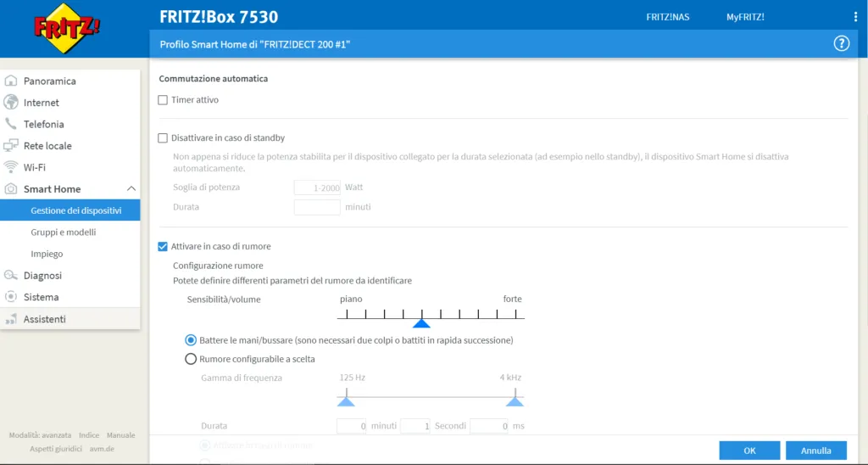
Task: Click the Assistenti icon
Action: [x=10, y=319]
